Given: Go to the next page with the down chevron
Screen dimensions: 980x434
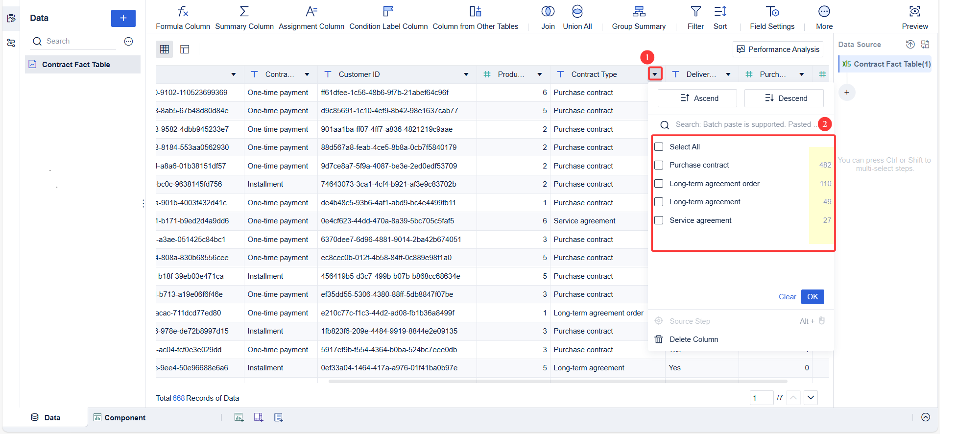Looking at the screenshot, I should tap(811, 398).
